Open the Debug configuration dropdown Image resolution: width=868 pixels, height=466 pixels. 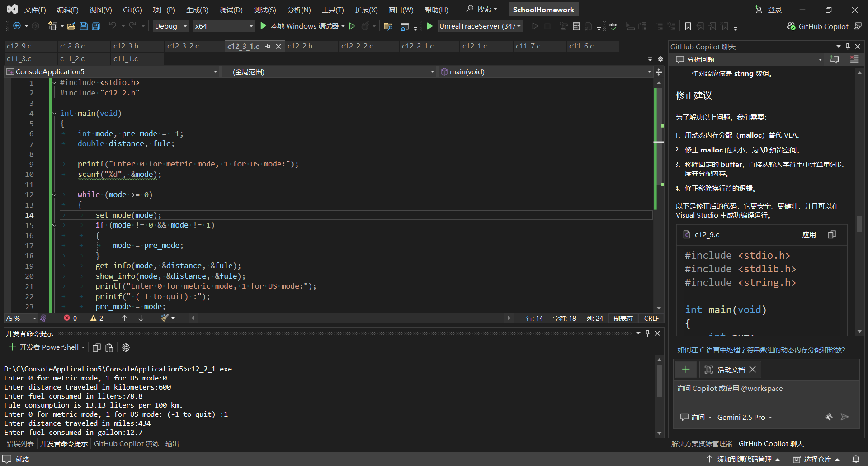pos(171,26)
